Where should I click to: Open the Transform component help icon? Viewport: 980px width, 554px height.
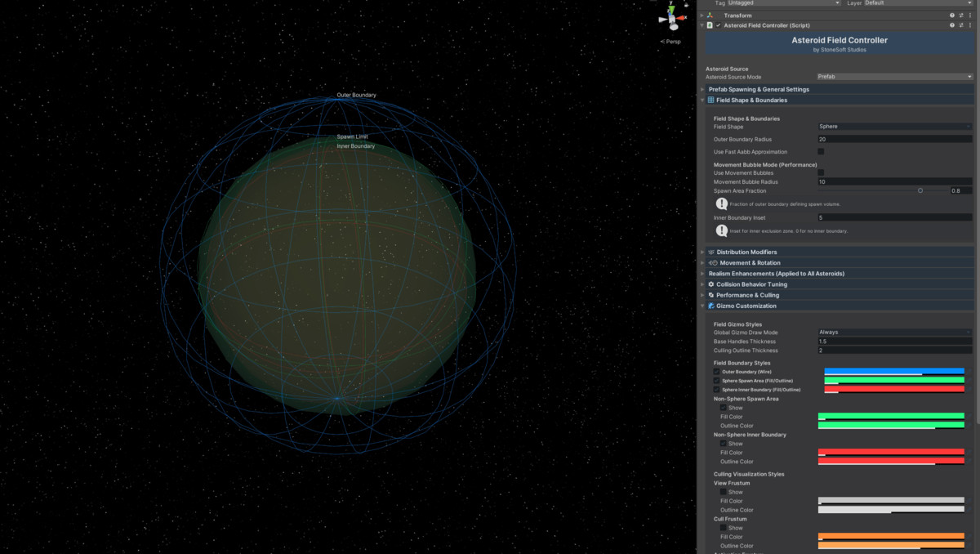click(952, 16)
